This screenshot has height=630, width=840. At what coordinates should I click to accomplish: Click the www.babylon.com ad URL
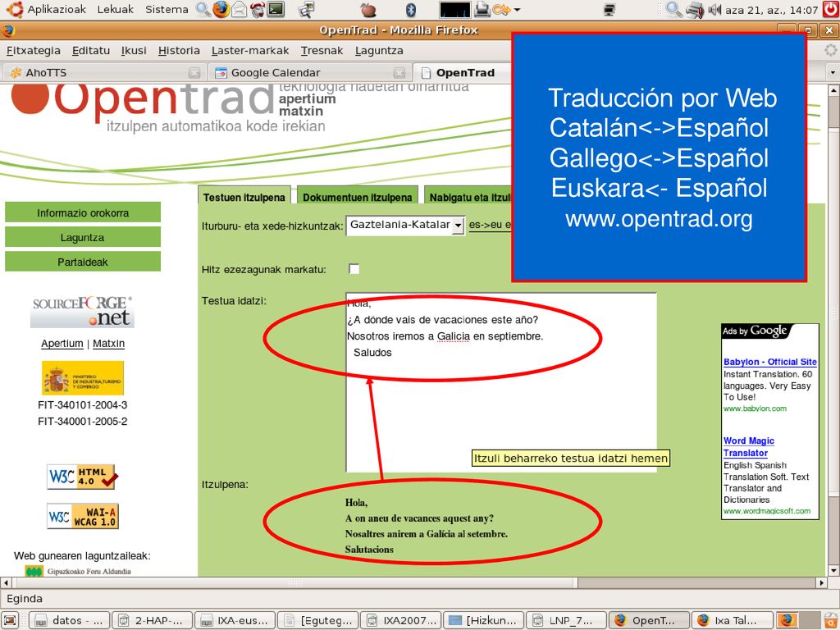point(755,409)
